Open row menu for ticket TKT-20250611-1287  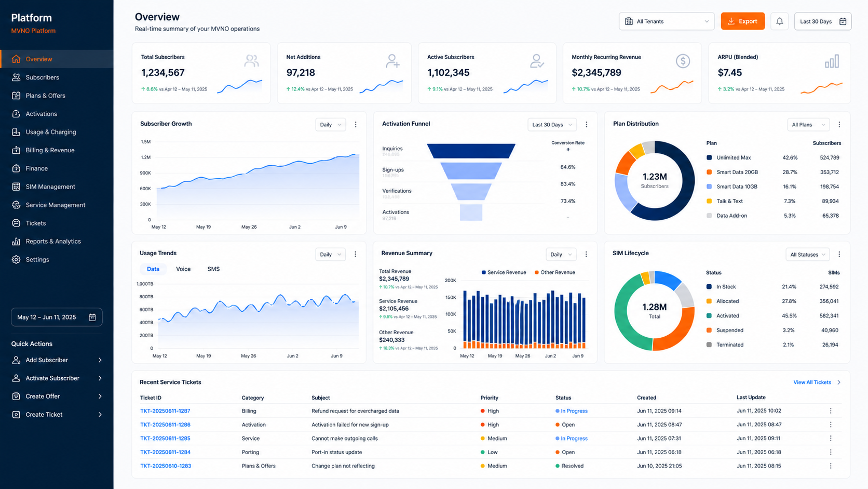point(831,411)
